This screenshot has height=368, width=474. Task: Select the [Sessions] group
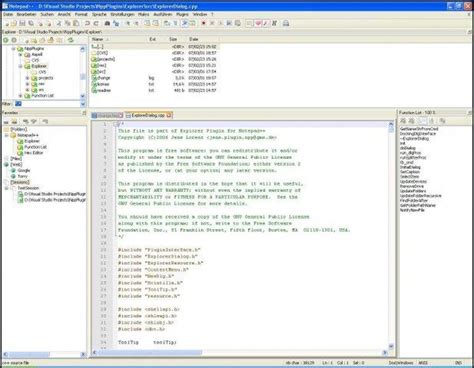[x=20, y=182]
